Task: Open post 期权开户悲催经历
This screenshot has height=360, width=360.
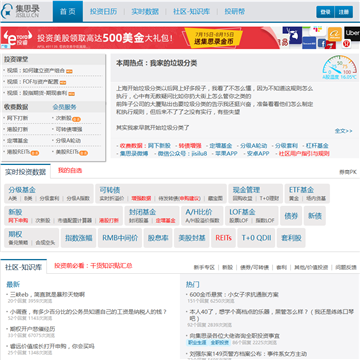Action: (x=32, y=329)
